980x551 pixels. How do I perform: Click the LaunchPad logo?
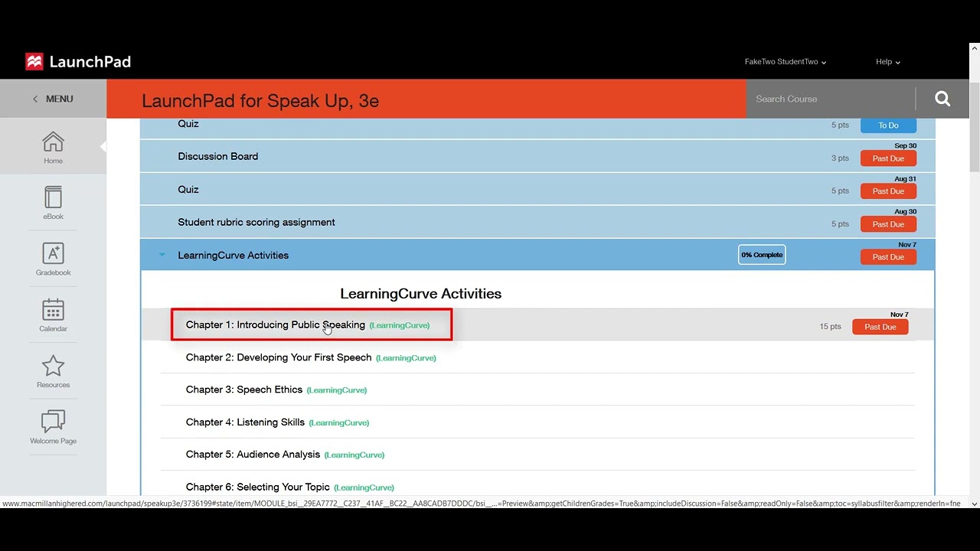(78, 62)
